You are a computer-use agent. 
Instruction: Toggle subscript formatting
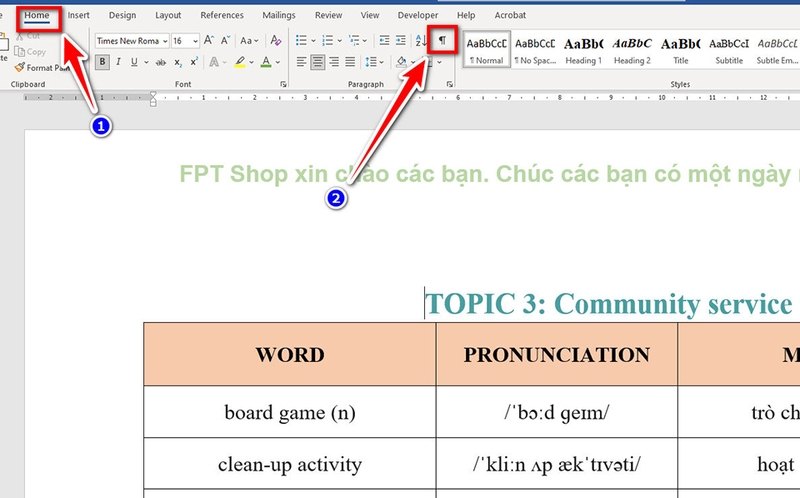coord(178,62)
